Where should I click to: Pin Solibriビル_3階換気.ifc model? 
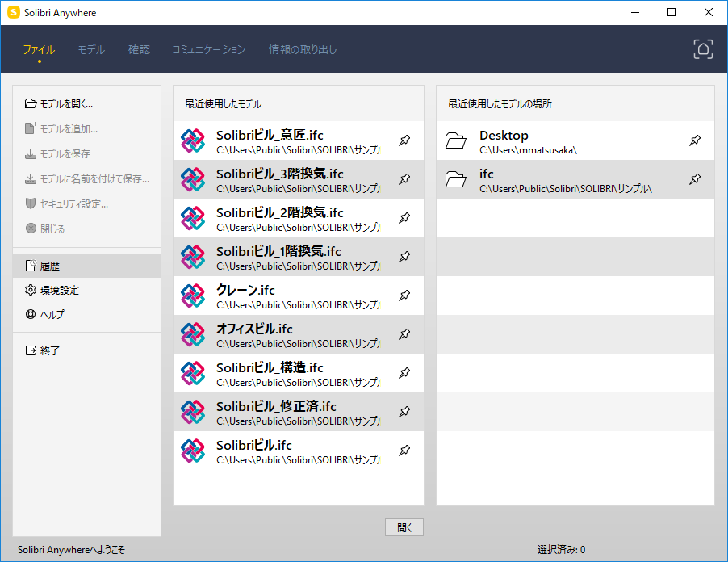pos(404,178)
